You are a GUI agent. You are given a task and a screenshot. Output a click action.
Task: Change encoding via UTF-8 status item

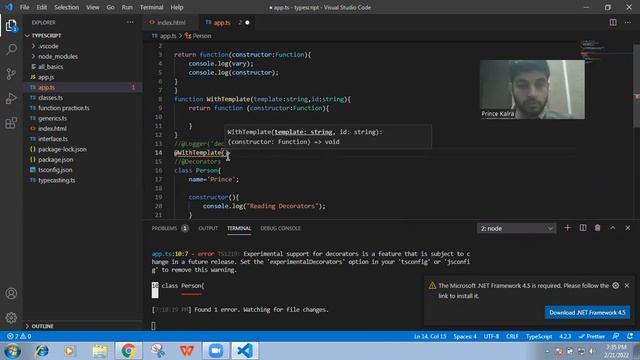491,336
